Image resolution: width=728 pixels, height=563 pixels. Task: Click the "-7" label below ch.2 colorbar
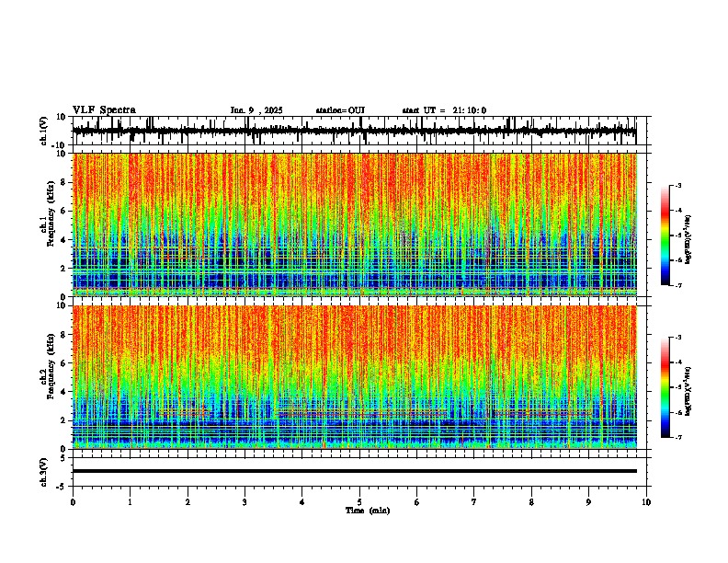[677, 437]
